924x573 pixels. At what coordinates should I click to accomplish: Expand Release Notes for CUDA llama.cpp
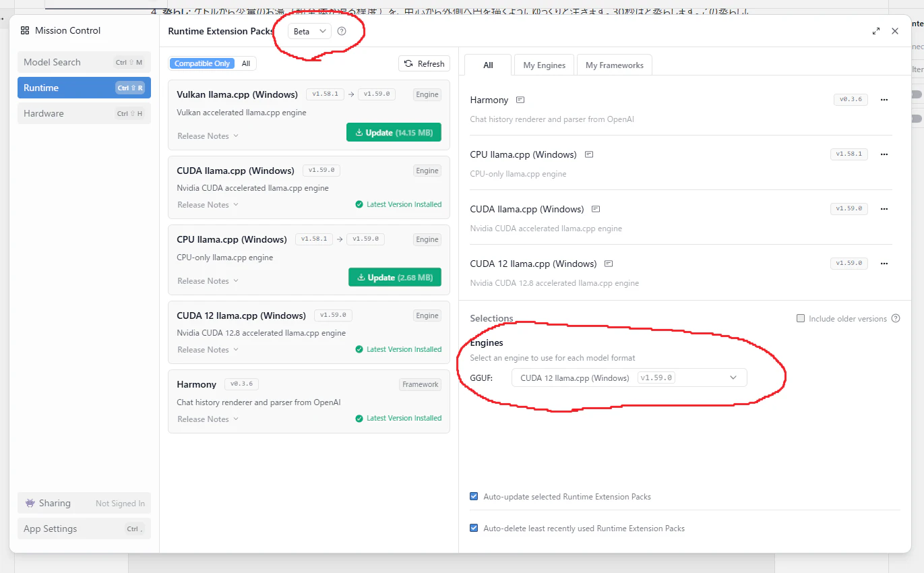(208, 204)
